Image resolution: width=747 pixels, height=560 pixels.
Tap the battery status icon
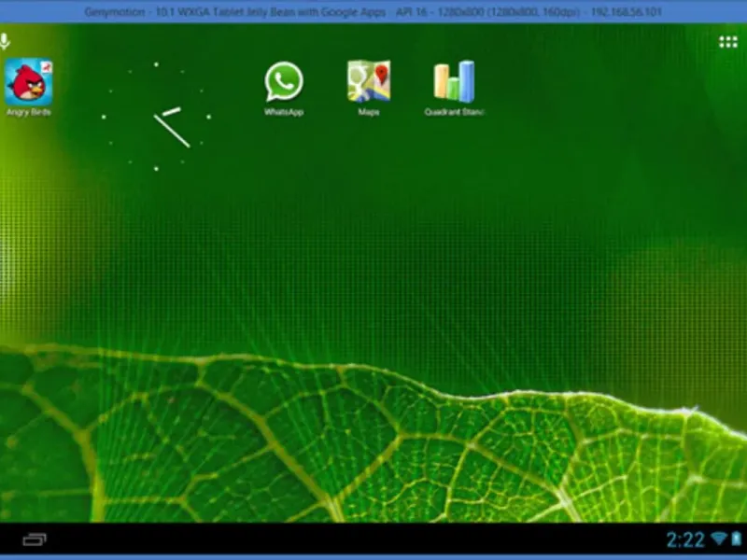click(737, 539)
